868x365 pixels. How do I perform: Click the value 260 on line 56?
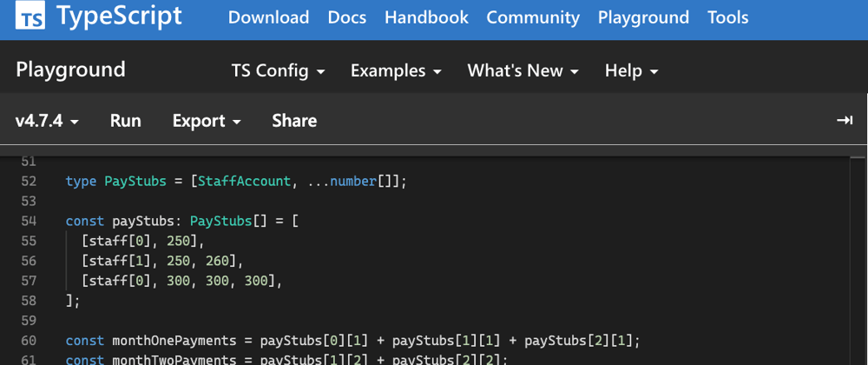(217, 261)
